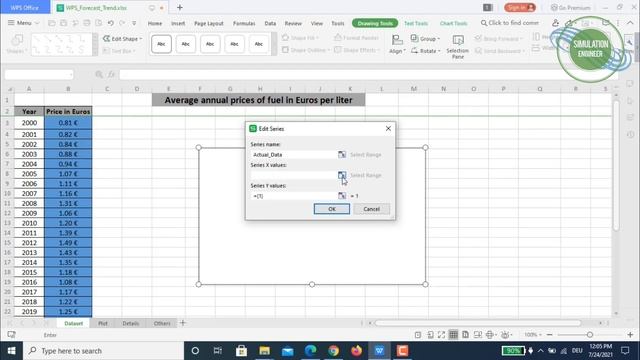
Task: Open the Chart Tools ribbon tab
Action: [453, 23]
